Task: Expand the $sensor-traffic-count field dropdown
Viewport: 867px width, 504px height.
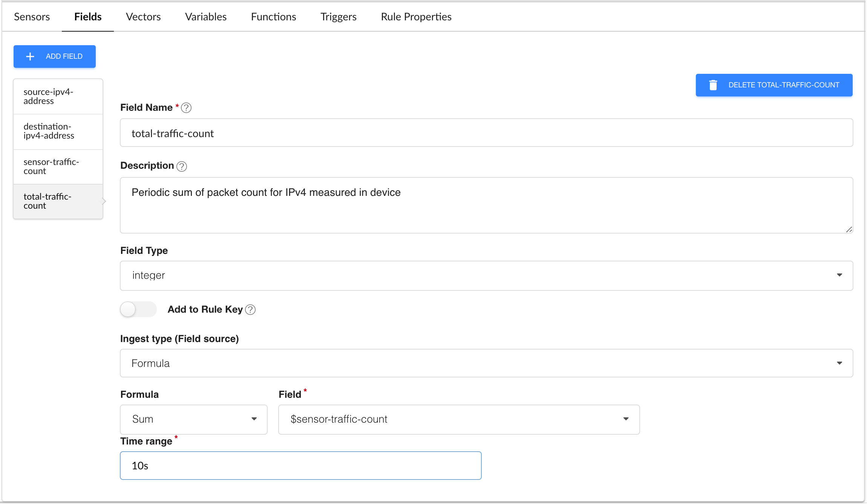Action: coord(458,419)
